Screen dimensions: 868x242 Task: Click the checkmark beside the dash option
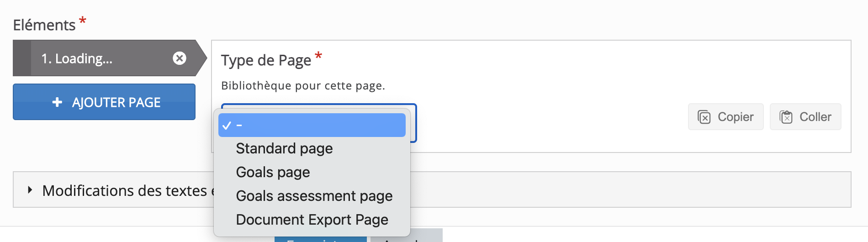tap(227, 125)
